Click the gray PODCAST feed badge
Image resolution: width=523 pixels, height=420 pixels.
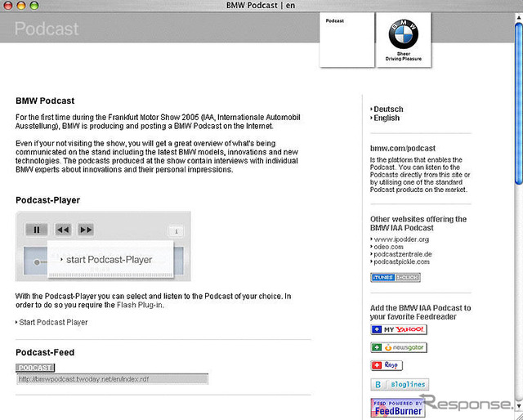tap(35, 368)
